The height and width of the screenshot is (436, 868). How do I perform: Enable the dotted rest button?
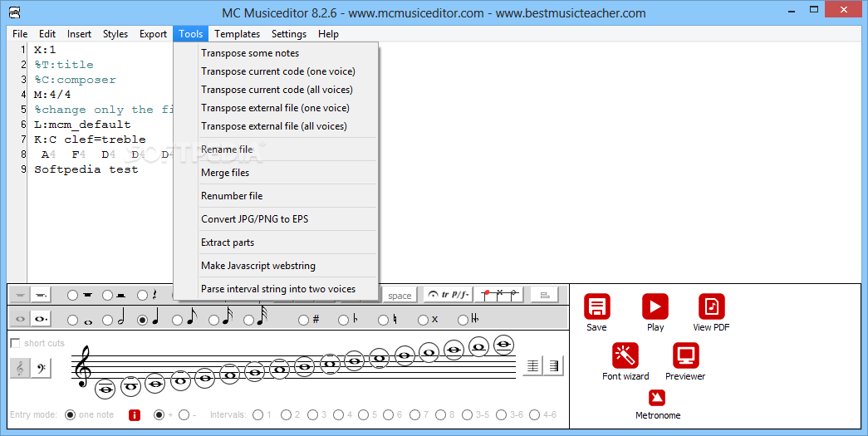[x=41, y=296]
